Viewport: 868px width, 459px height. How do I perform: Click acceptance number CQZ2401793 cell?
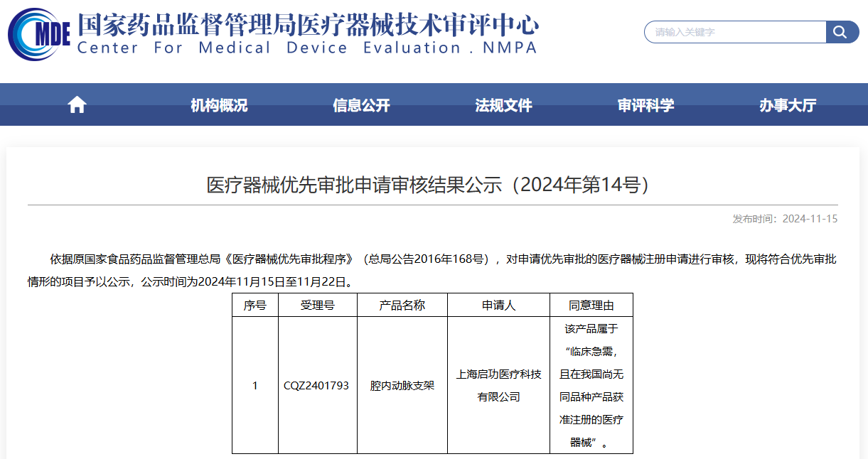tap(317, 385)
